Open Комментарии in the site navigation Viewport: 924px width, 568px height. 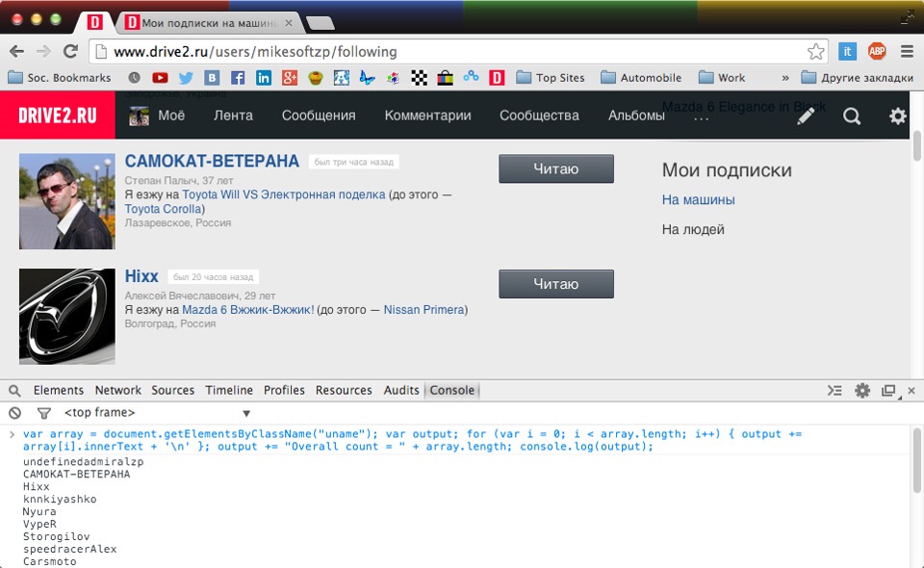(427, 116)
